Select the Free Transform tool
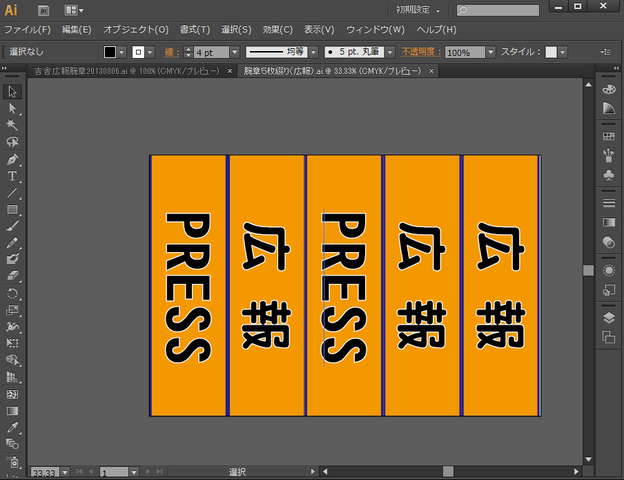 pyautogui.click(x=12, y=343)
